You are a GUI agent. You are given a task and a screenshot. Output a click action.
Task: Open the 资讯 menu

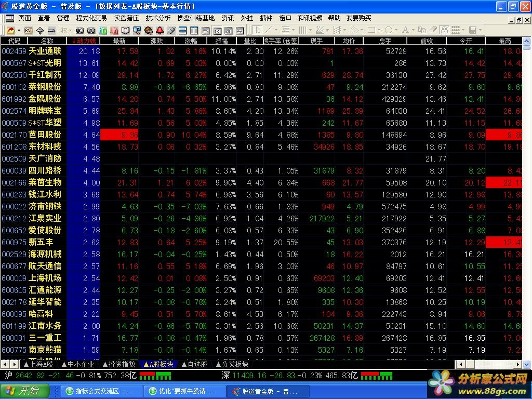coord(228,18)
